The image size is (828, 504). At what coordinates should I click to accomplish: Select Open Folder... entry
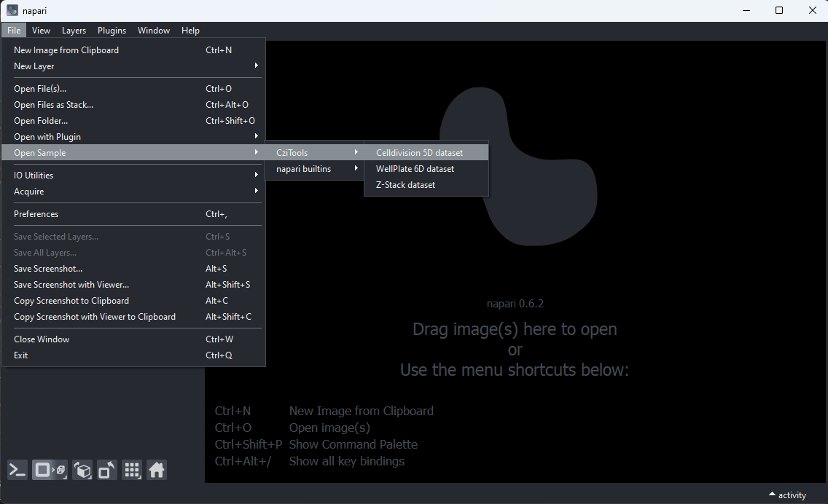tap(133, 121)
